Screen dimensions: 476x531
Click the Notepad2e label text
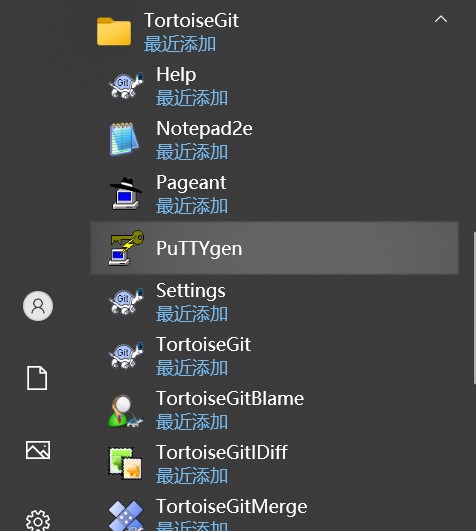click(204, 129)
